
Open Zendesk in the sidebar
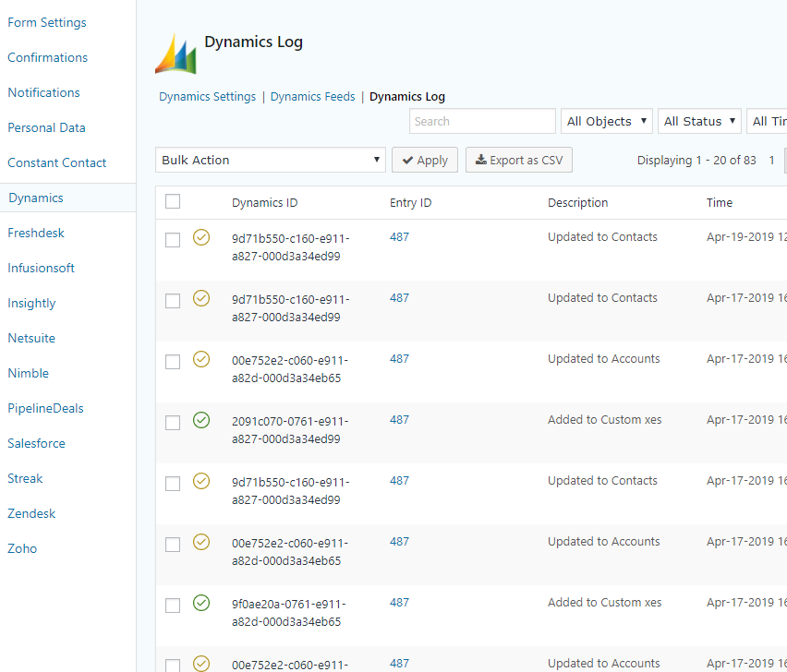click(31, 514)
